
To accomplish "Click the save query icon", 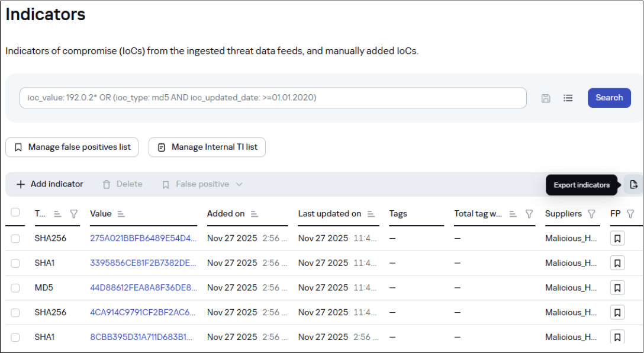I will [x=545, y=98].
